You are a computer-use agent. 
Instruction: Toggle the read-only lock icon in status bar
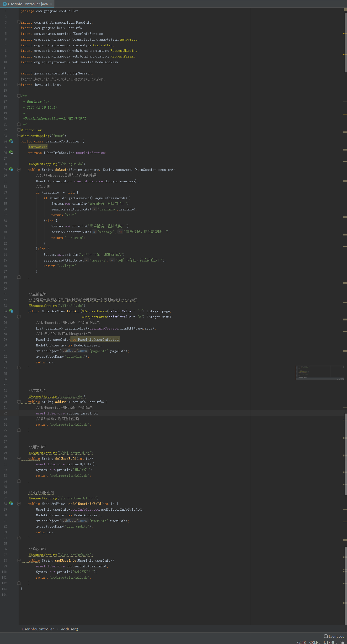pos(342,642)
